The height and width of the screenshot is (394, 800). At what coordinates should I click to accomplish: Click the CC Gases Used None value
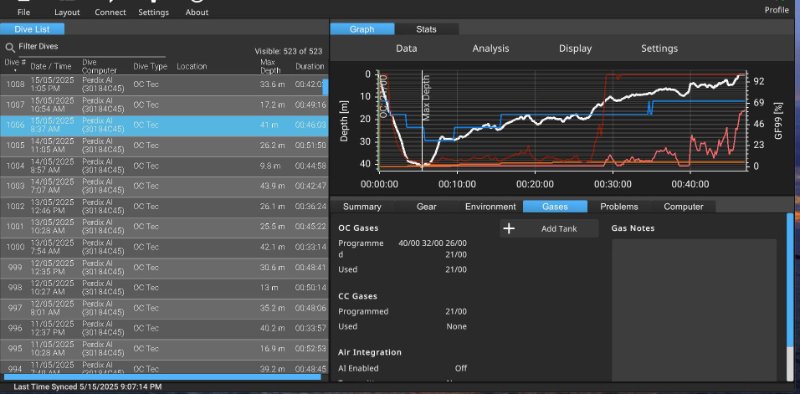456,327
